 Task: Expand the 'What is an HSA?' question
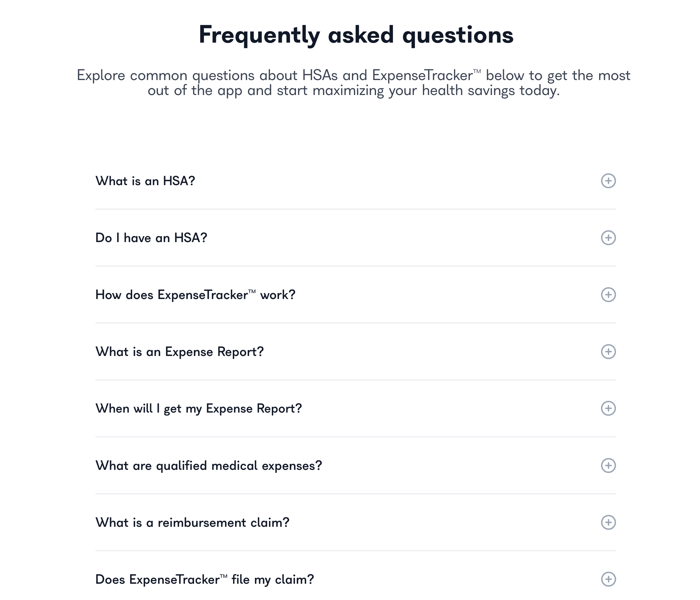145,181
